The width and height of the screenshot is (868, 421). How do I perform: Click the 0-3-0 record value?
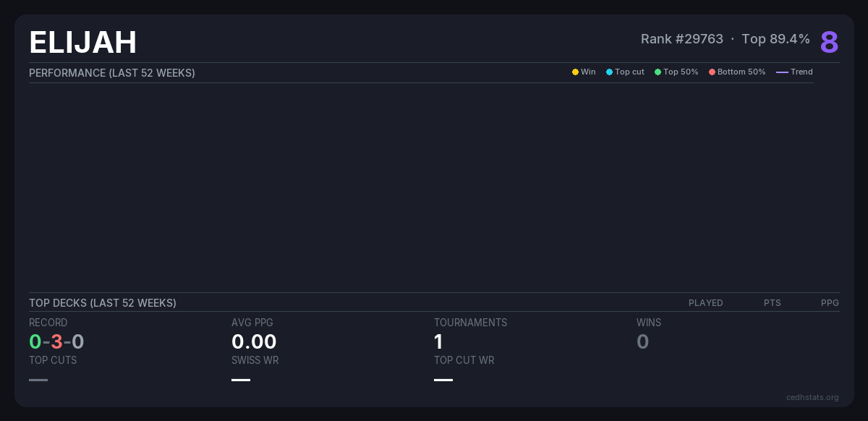[x=56, y=341]
